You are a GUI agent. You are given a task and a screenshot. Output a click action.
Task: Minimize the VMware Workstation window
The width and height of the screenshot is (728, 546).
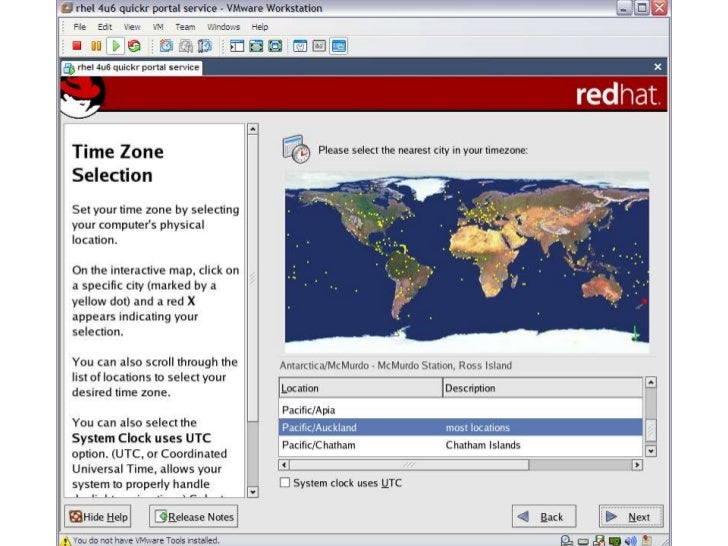(x=624, y=8)
